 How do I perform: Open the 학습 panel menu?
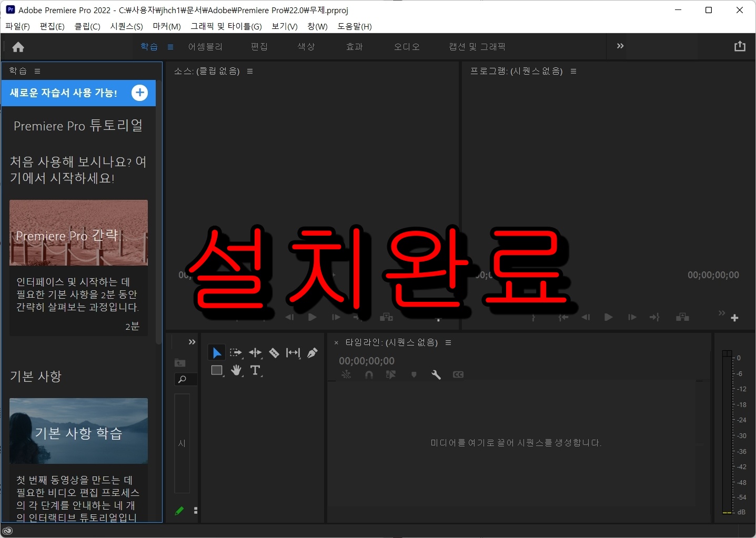pos(37,71)
